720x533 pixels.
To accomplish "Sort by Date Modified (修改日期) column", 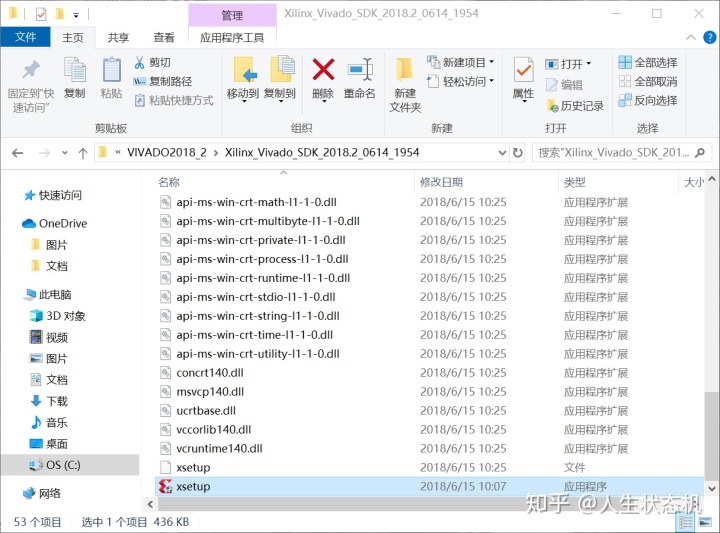I will point(441,182).
